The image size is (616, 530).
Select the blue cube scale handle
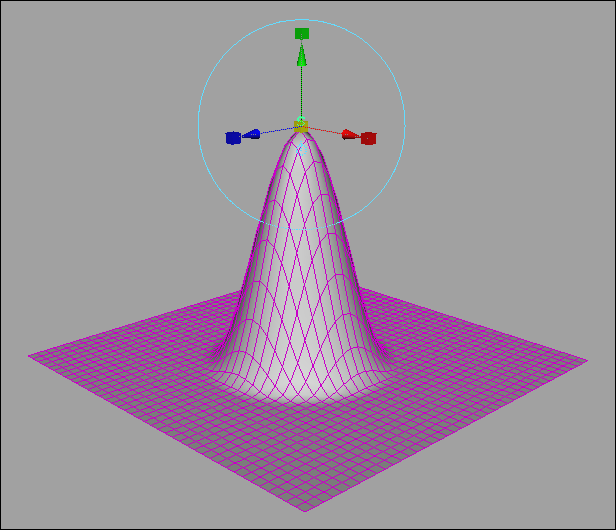click(233, 138)
